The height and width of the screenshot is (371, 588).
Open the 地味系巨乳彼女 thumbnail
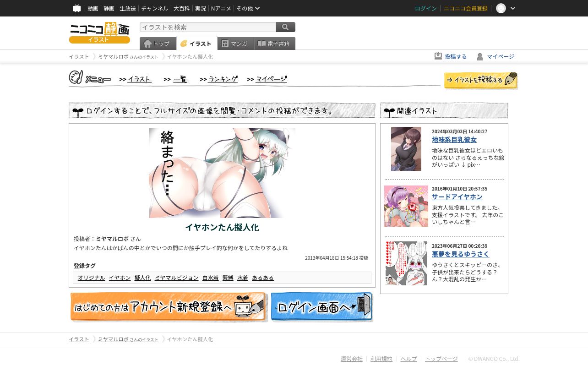point(406,149)
